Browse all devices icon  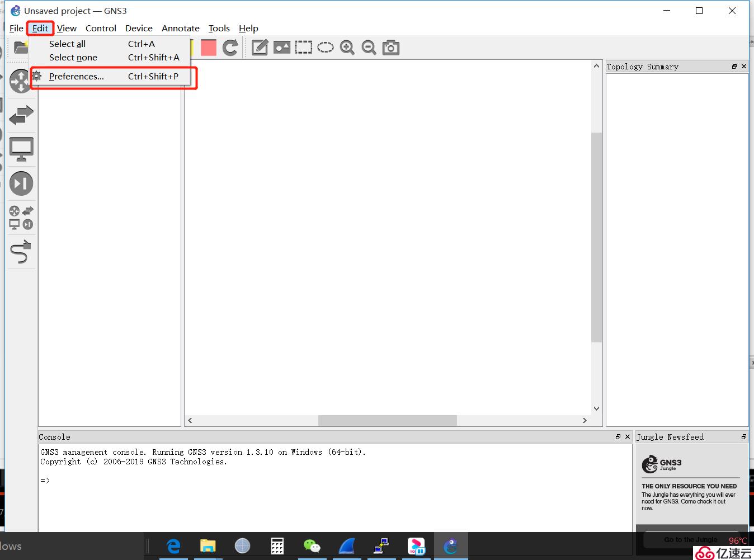coord(21,218)
